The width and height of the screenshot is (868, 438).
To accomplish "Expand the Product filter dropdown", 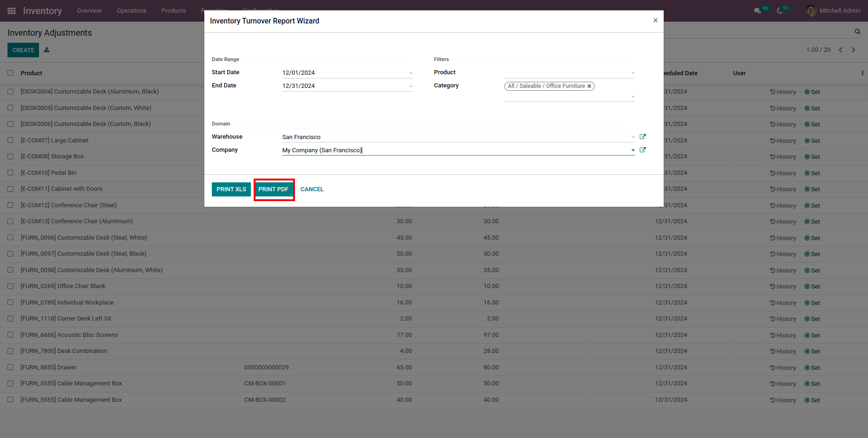I will point(633,73).
